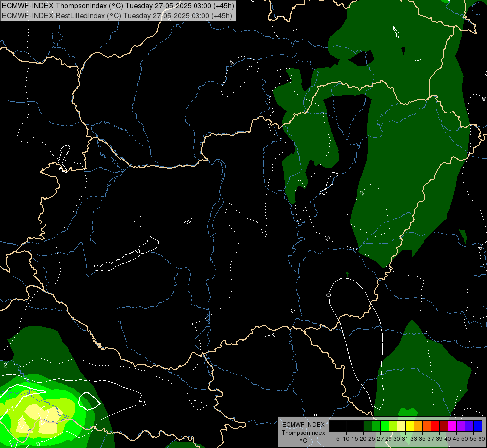This screenshot has height=448, width=487.
Task: Click the legend tick value '37'
Action: 431,439
